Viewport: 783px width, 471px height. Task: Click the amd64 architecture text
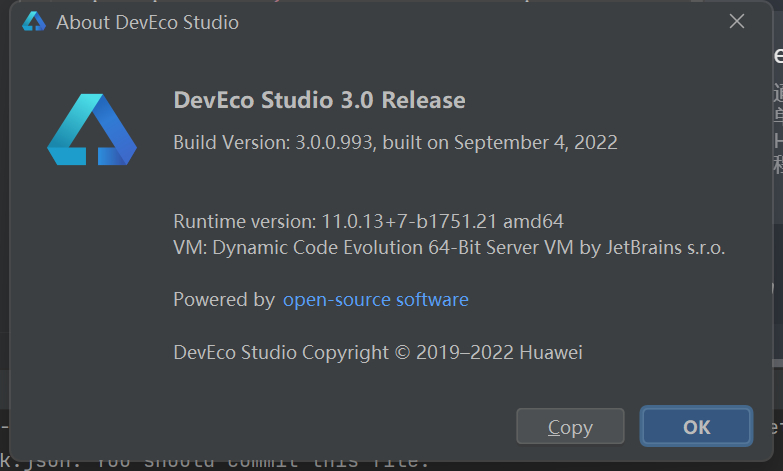pos(533,221)
